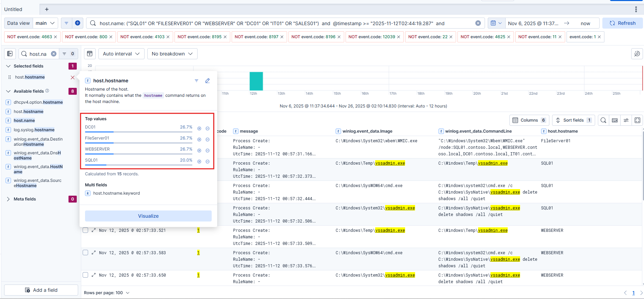Click the plus icon to add a filter
Screen dimensions: 644x299
click(x=77, y=23)
